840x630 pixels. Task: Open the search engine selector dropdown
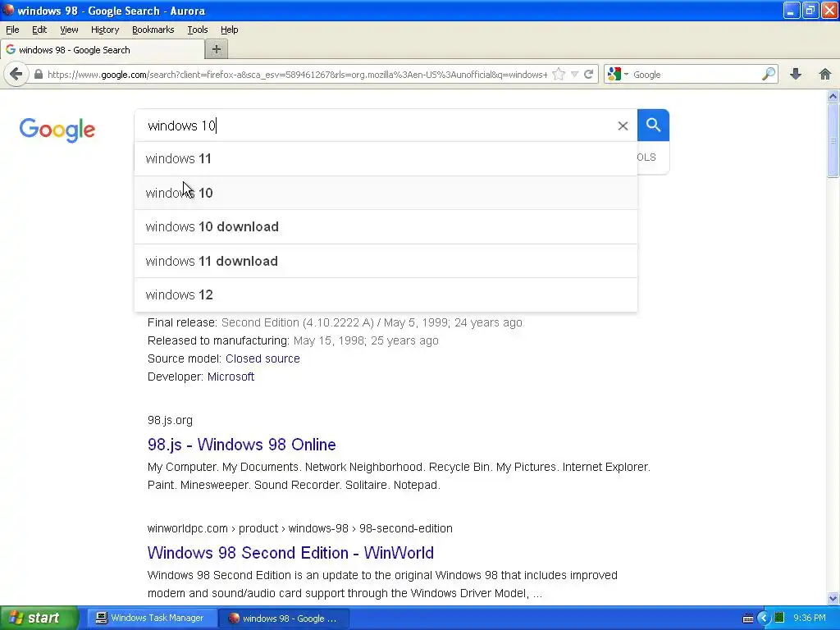pos(618,75)
